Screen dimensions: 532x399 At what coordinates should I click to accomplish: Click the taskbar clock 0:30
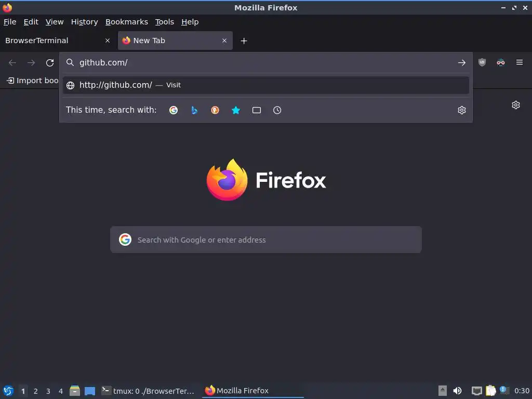(522, 391)
